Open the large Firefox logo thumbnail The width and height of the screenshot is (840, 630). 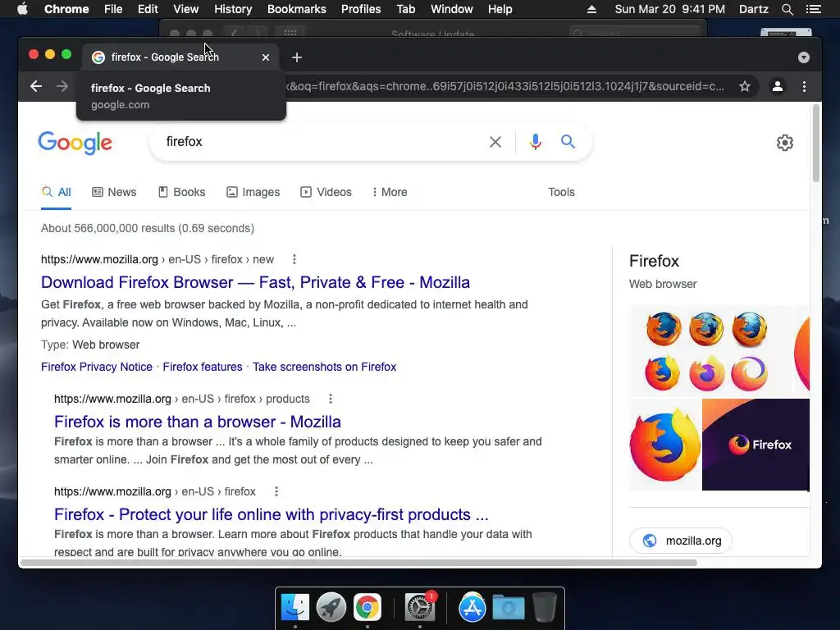(665, 445)
